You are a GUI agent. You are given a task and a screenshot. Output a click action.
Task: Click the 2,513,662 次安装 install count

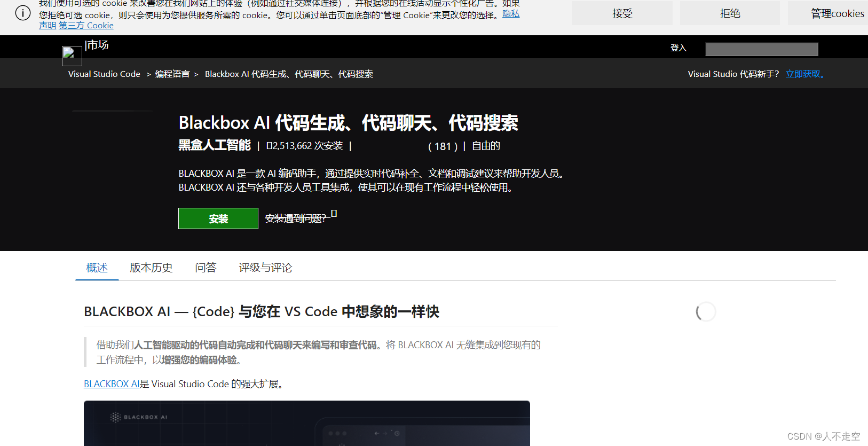(305, 146)
